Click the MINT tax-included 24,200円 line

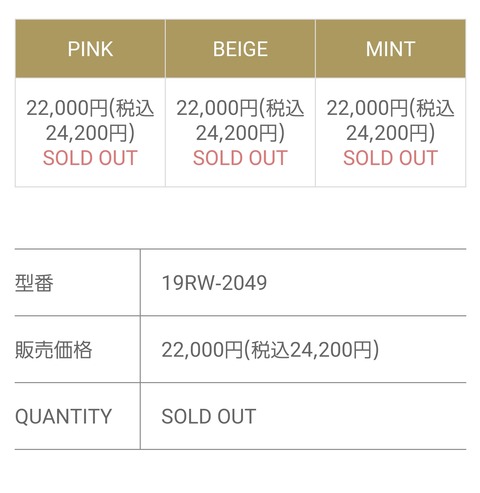[x=390, y=133]
